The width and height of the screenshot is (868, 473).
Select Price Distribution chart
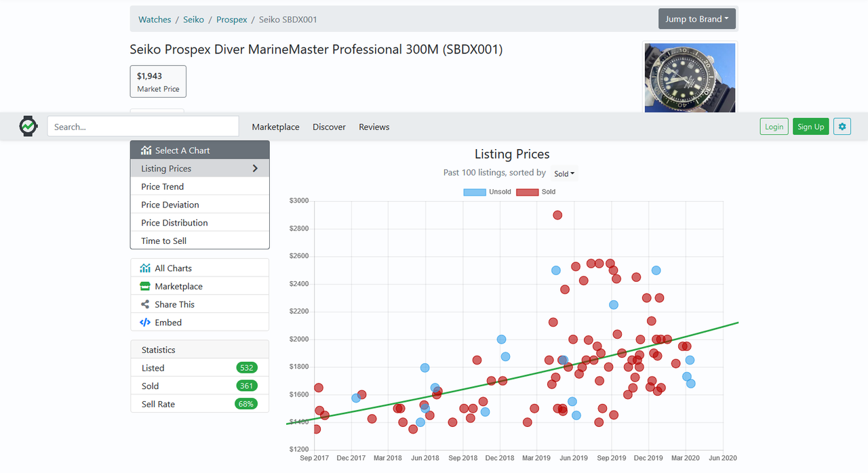199,222
